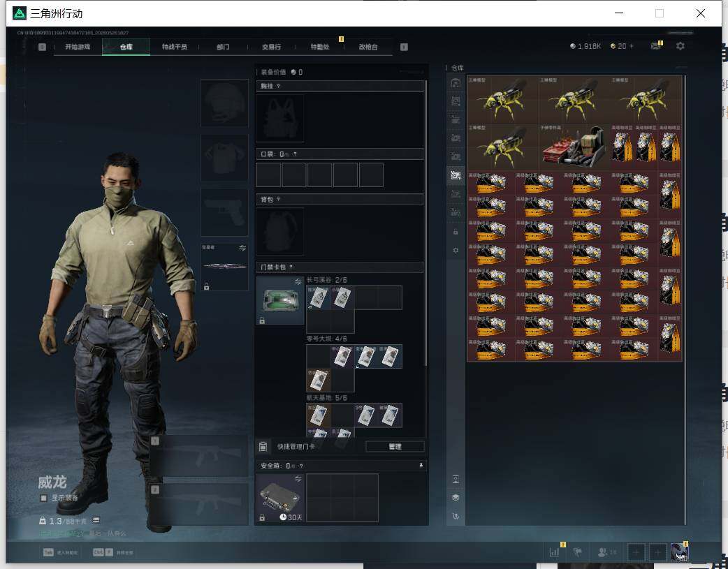The image size is (728, 569).
Task: Open game settings gear icon
Action: click(680, 46)
